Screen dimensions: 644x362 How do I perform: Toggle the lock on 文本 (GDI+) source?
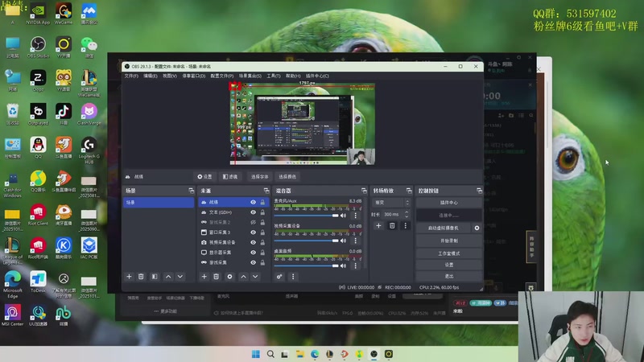[x=262, y=212]
